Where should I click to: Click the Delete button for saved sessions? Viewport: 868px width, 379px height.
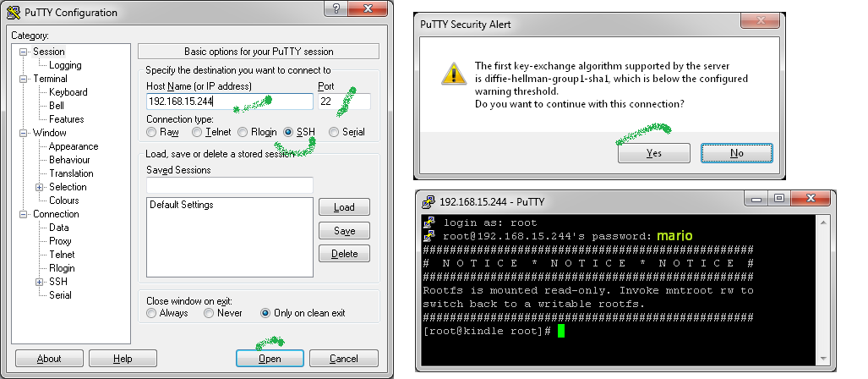pyautogui.click(x=344, y=254)
